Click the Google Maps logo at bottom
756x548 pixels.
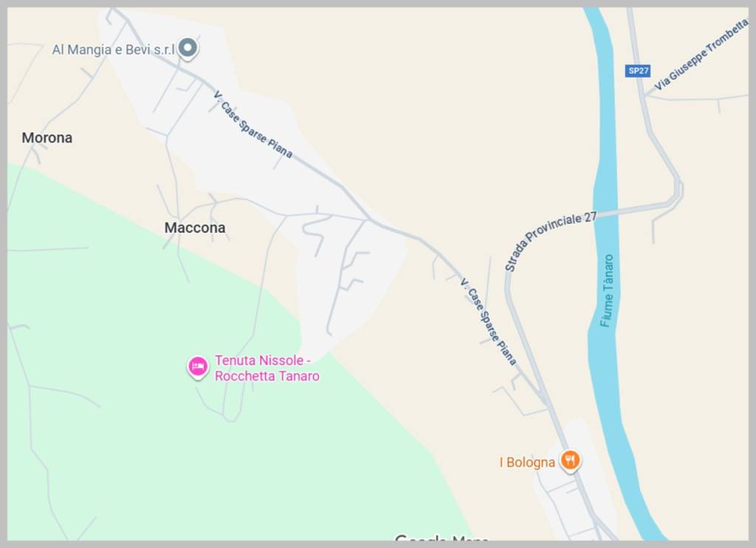tap(441, 538)
